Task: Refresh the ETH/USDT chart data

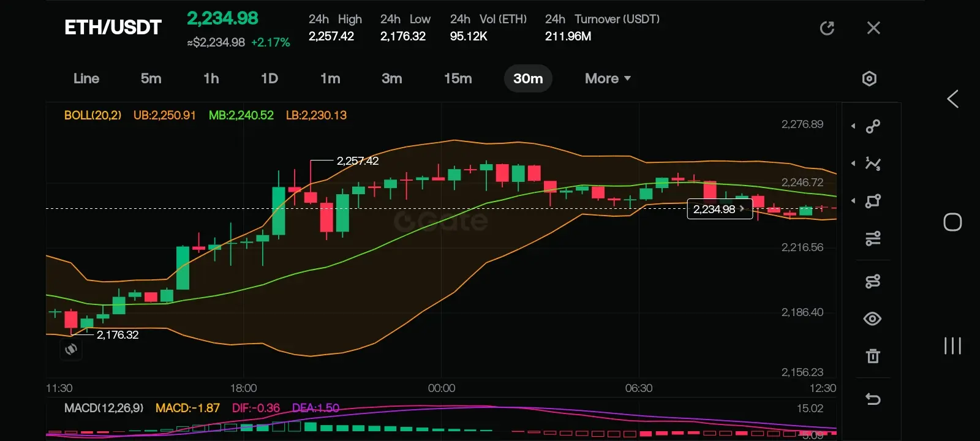Action: tap(827, 28)
